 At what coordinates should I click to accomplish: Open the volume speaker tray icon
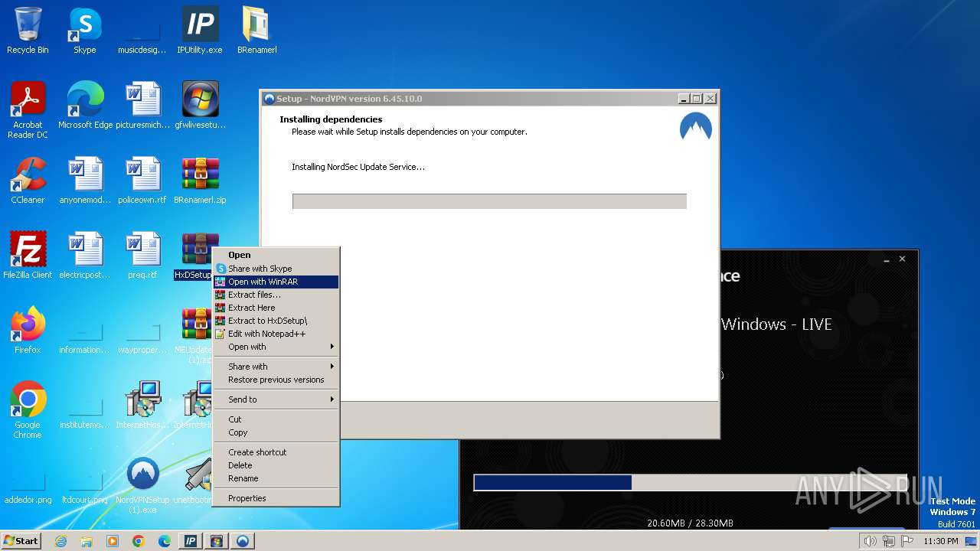(870, 541)
